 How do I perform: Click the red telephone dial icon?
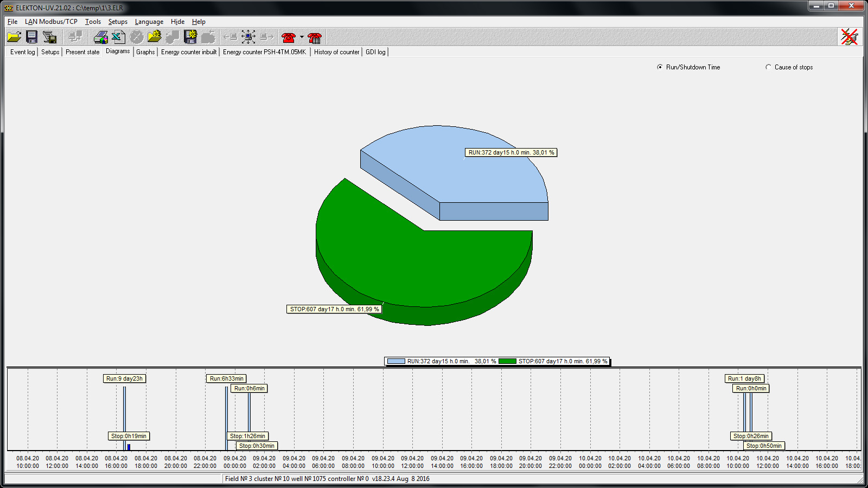coord(289,37)
